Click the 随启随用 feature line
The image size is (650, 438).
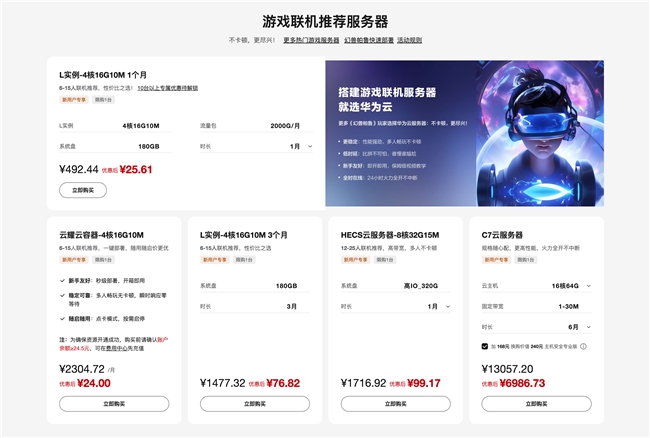click(x=106, y=319)
